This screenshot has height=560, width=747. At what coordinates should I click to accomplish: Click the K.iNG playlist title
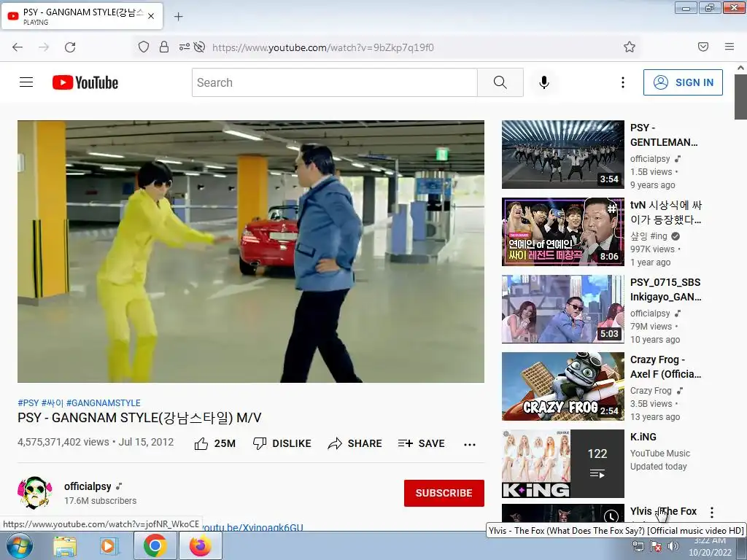click(x=643, y=437)
